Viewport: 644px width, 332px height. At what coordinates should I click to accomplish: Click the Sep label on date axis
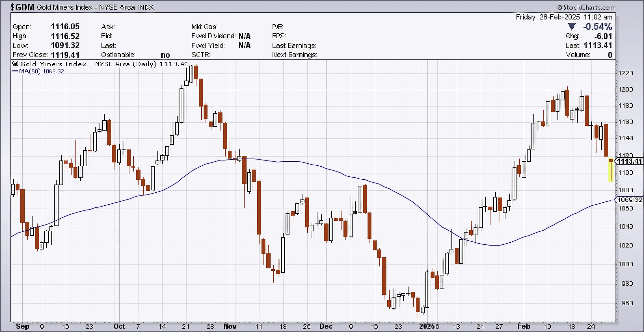point(22,326)
